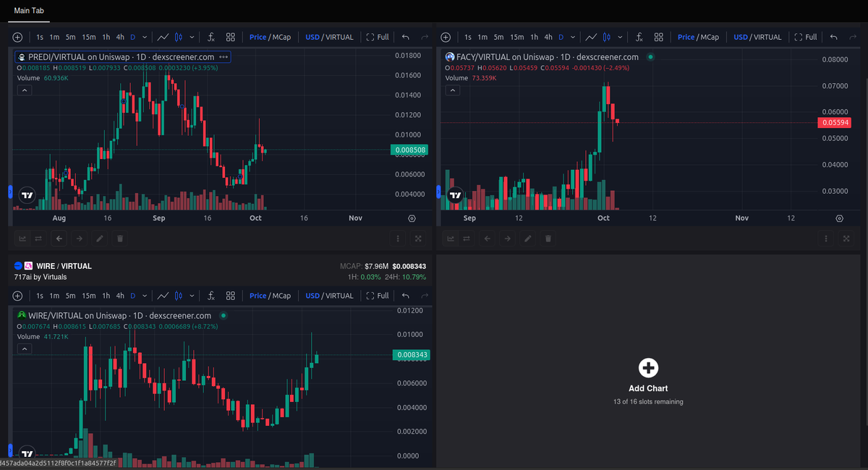Open three-dot more menu beside PREDI/VIRTUAL title

(x=223, y=56)
